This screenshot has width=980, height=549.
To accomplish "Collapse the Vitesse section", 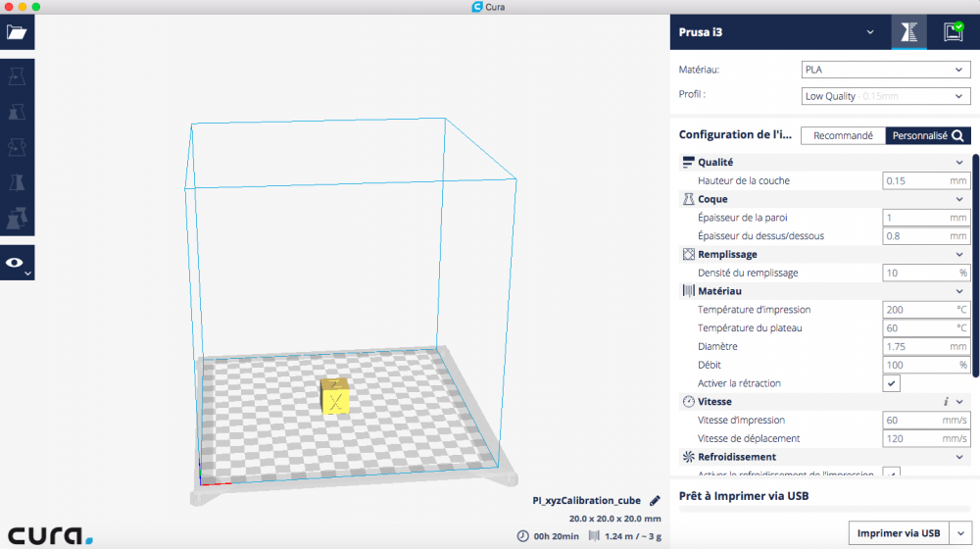I will (x=959, y=401).
